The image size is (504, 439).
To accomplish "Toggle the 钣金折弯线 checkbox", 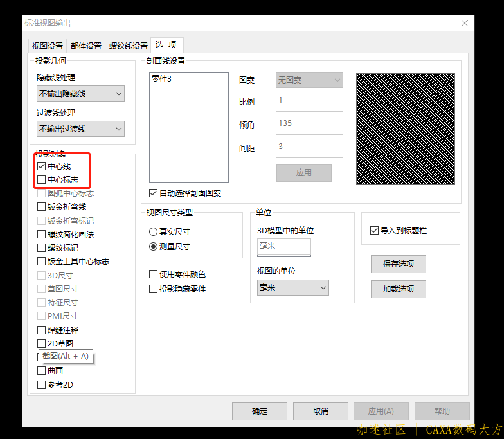I will (x=41, y=207).
